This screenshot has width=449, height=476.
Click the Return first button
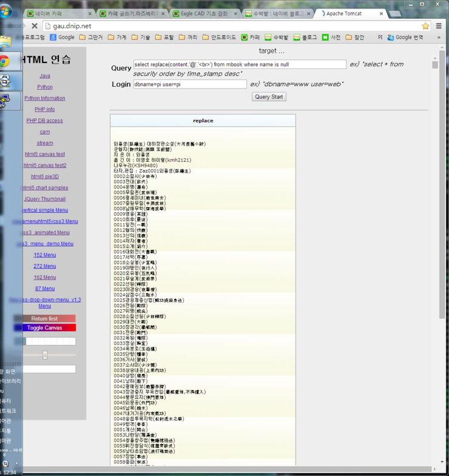(45, 318)
